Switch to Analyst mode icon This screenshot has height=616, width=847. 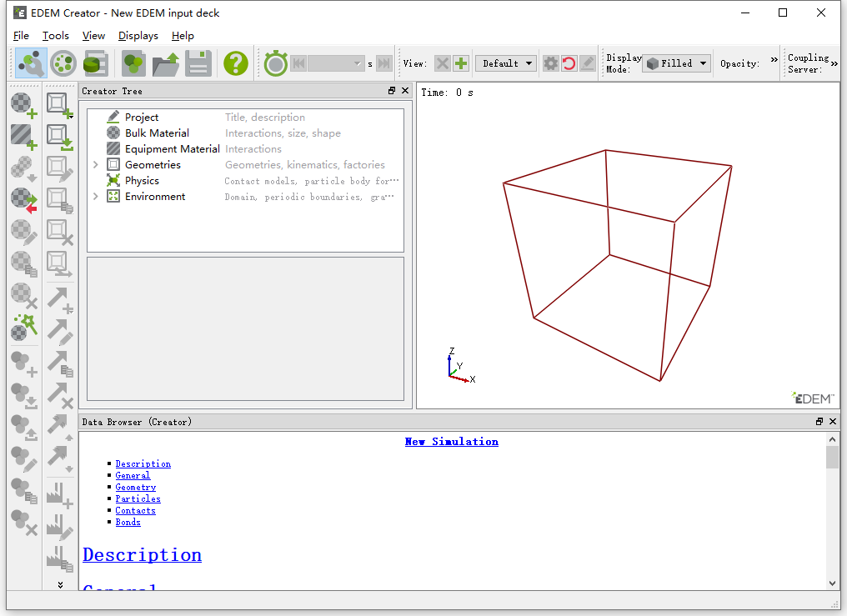(96, 63)
